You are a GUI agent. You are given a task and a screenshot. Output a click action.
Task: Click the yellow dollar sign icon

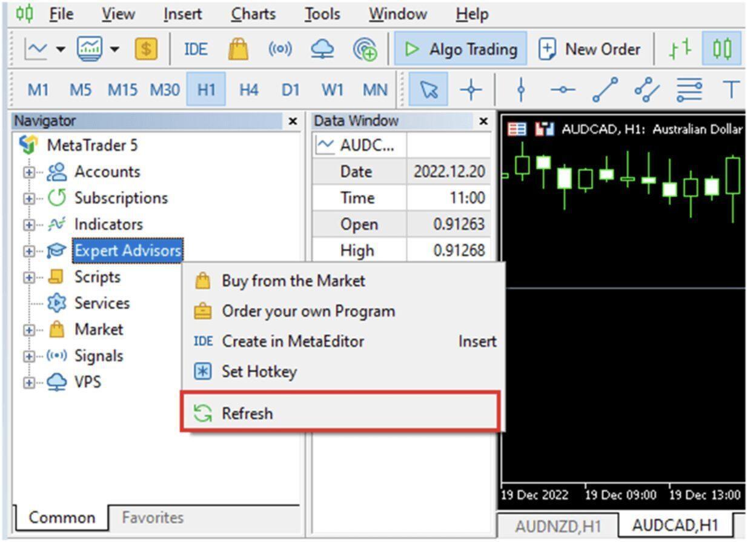(x=145, y=49)
